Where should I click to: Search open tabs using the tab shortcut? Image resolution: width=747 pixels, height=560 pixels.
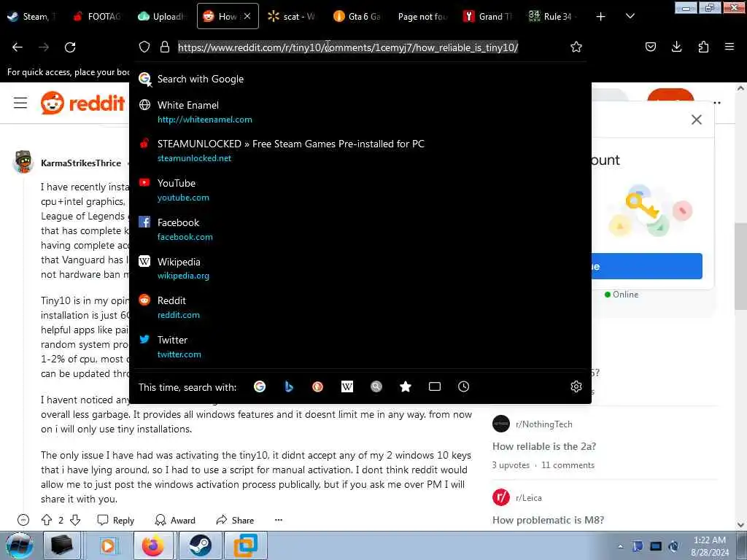pyautogui.click(x=435, y=386)
